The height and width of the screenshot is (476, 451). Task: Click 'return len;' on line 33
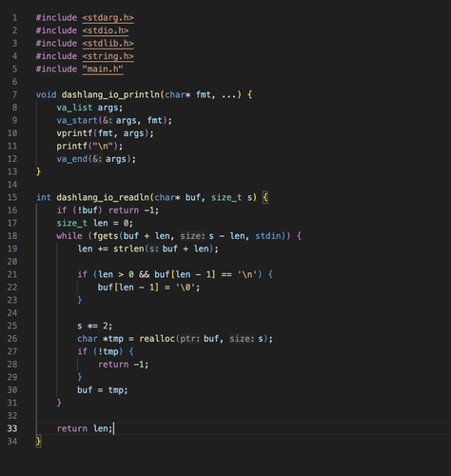click(x=85, y=428)
